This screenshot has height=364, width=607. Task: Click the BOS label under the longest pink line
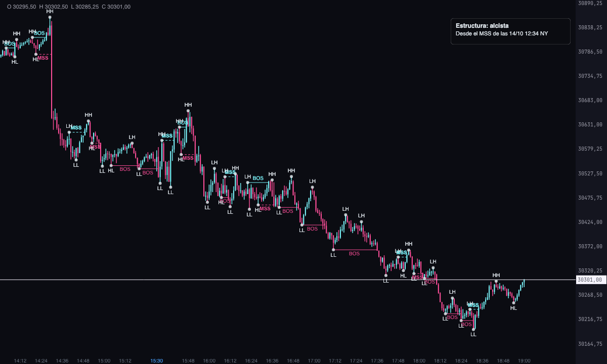click(354, 253)
